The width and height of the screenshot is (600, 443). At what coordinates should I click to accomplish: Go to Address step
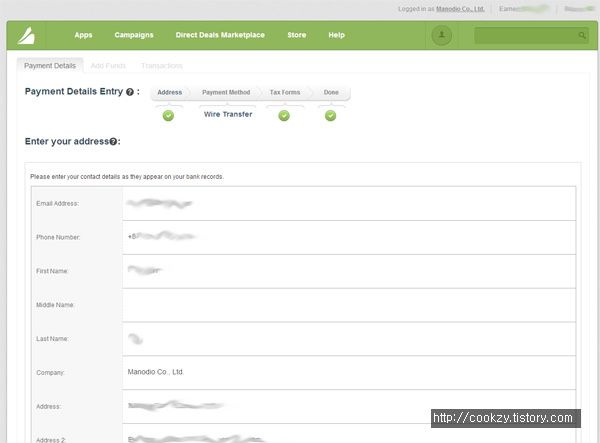coord(170,93)
